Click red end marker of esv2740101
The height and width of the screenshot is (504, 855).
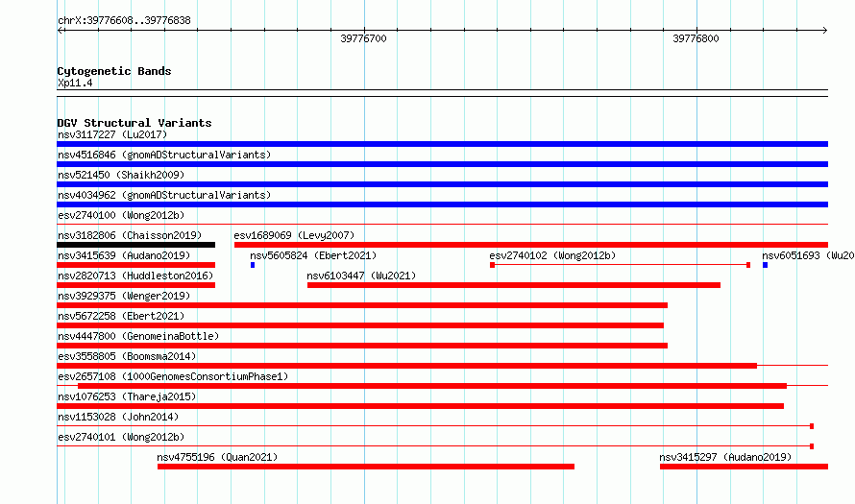pyautogui.click(x=812, y=446)
